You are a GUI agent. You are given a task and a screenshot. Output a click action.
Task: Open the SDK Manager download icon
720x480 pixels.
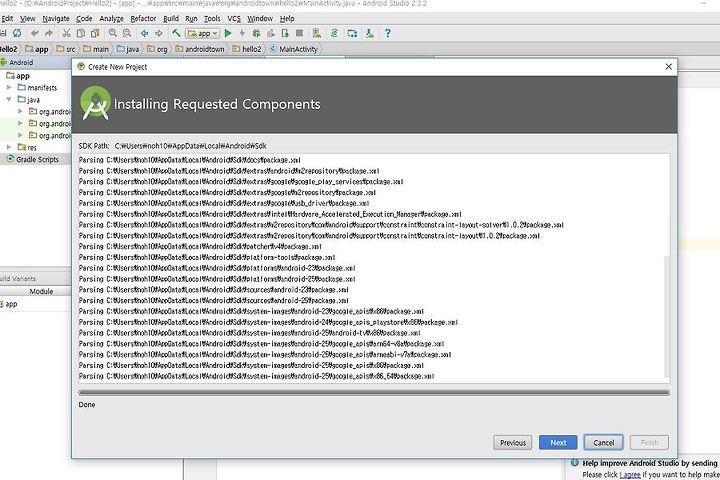pyautogui.click(x=370, y=33)
